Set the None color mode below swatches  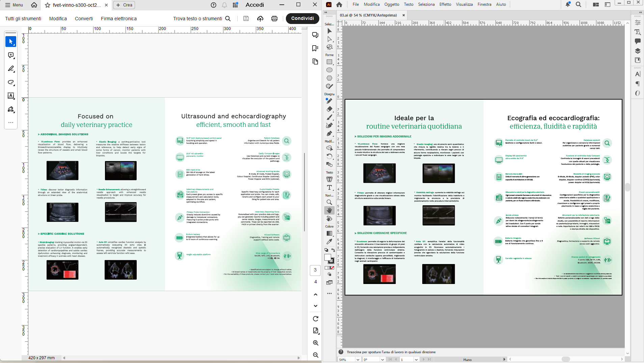pos(332,268)
